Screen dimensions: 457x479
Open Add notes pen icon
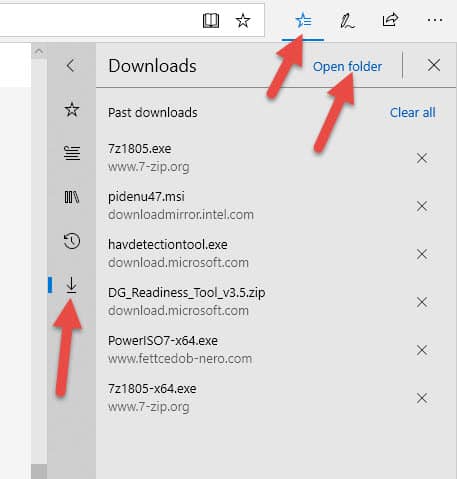pyautogui.click(x=347, y=21)
